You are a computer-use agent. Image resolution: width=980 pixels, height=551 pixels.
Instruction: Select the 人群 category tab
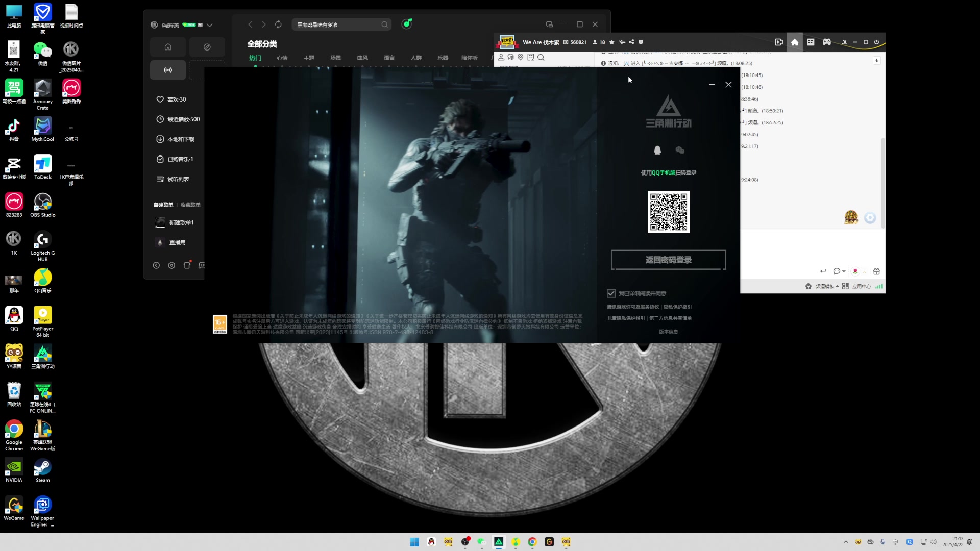[416, 58]
